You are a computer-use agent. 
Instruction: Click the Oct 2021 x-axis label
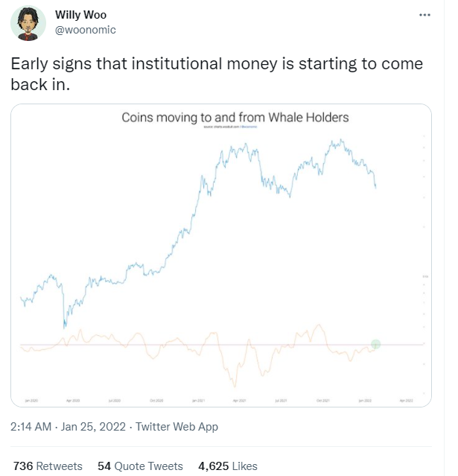click(x=323, y=401)
